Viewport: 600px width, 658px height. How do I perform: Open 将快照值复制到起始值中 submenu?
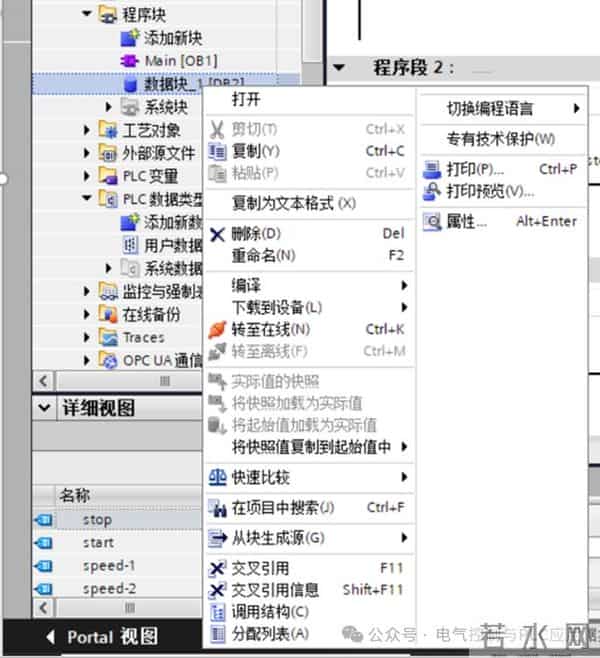(x=310, y=447)
